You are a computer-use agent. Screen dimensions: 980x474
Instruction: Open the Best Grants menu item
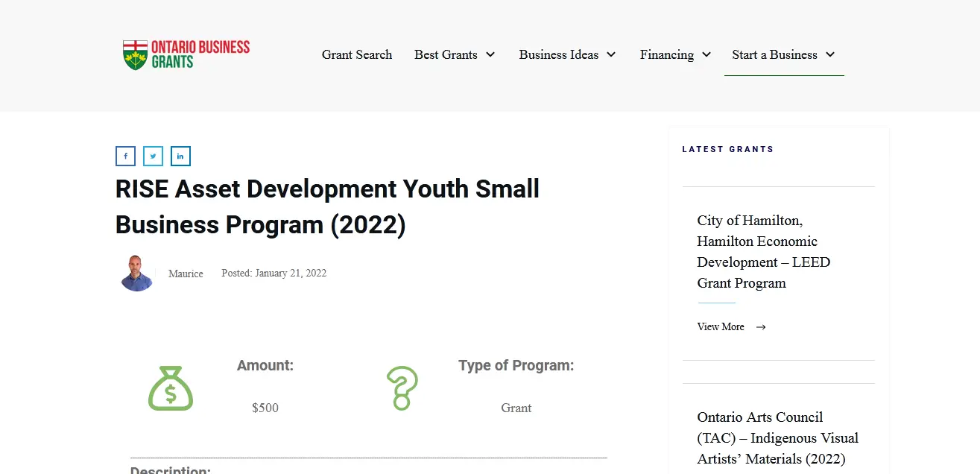[x=446, y=54]
